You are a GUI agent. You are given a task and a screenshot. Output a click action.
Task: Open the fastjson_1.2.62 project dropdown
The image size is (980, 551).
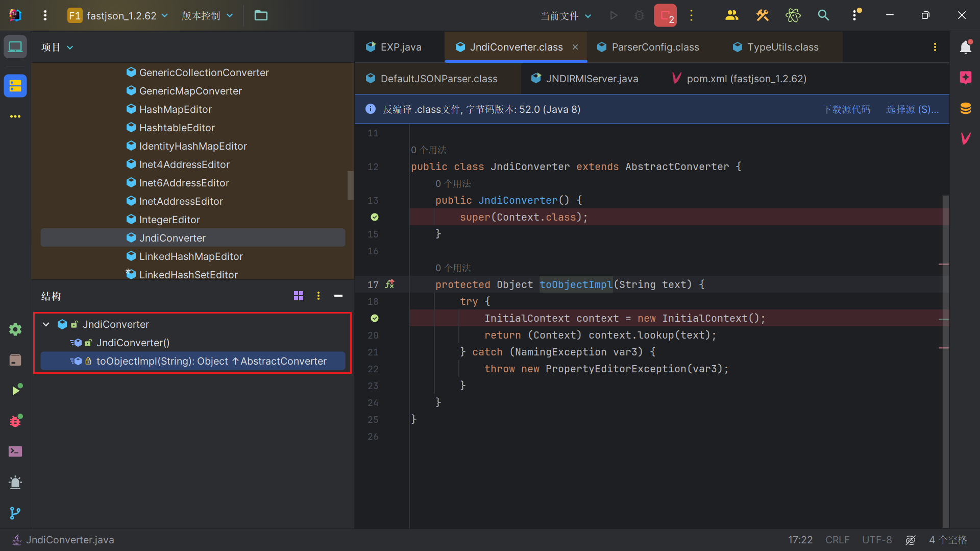[x=118, y=15]
